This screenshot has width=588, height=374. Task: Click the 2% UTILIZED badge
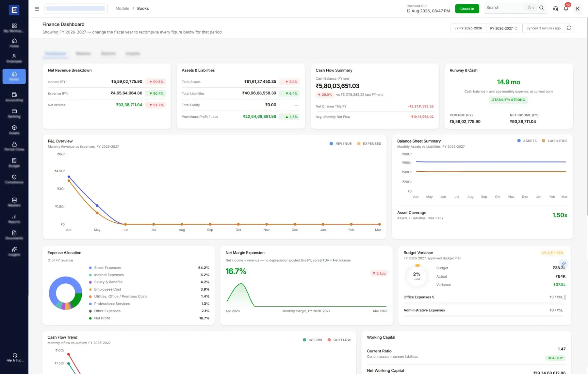552,253
